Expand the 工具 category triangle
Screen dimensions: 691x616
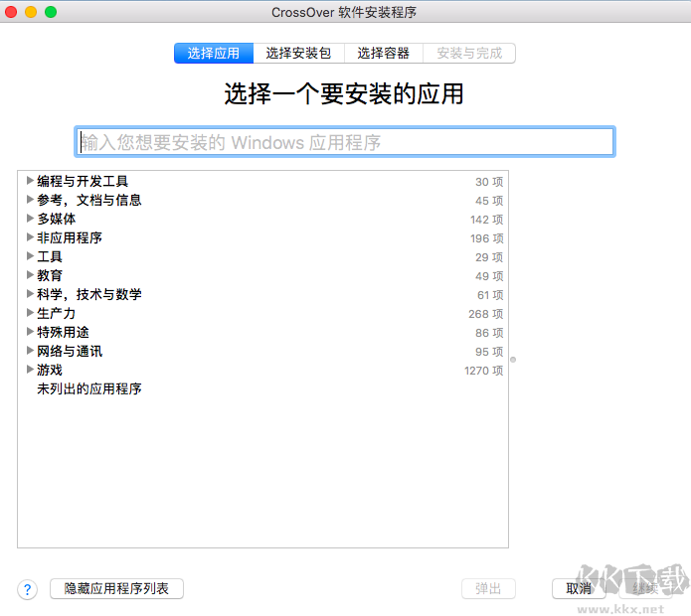pos(30,255)
